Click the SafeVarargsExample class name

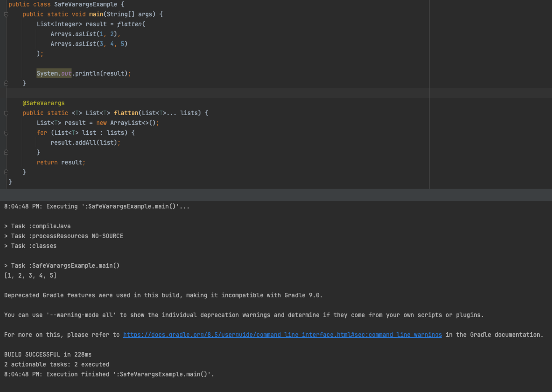pos(86,4)
